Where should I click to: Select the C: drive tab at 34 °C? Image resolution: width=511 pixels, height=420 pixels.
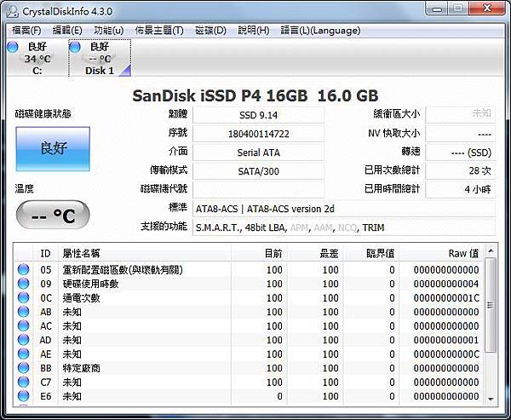pyautogui.click(x=37, y=59)
